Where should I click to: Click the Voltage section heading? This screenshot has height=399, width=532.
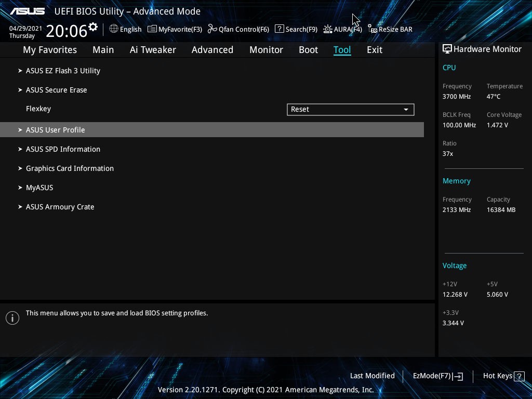point(454,265)
